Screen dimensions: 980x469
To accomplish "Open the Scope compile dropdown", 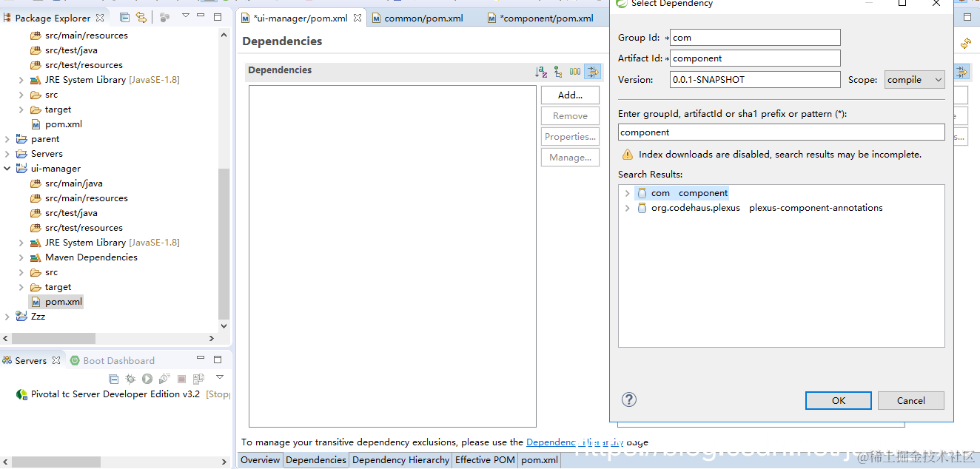I will click(915, 79).
